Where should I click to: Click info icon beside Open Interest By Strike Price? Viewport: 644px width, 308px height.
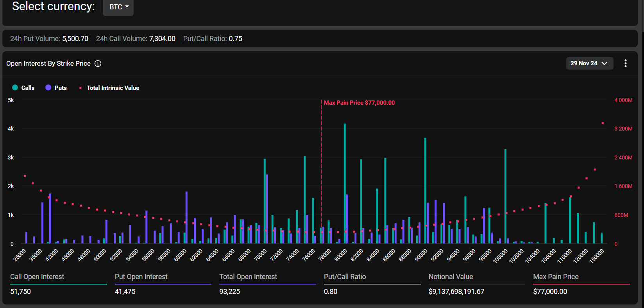[x=98, y=64]
